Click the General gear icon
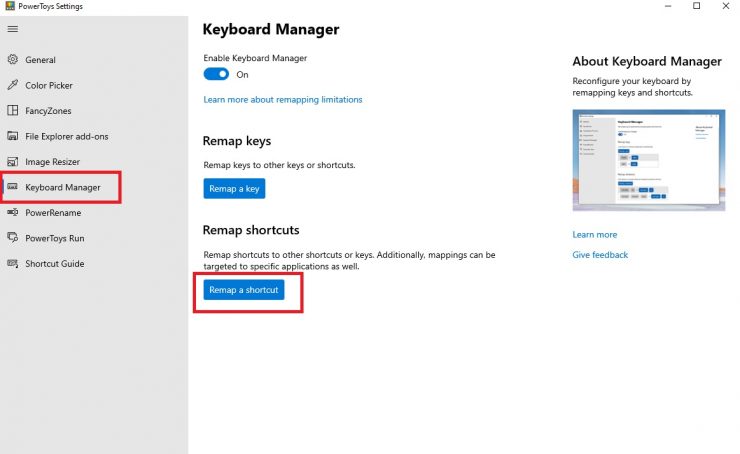 (x=13, y=59)
